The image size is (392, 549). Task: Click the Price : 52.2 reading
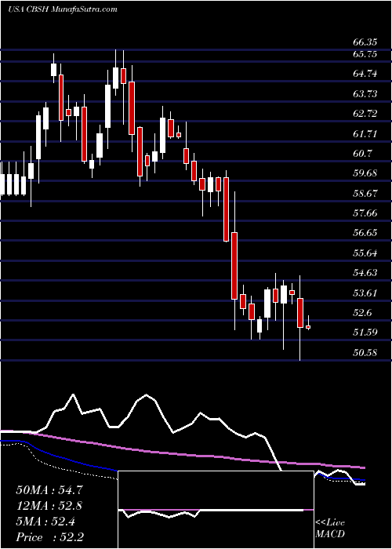click(49, 537)
